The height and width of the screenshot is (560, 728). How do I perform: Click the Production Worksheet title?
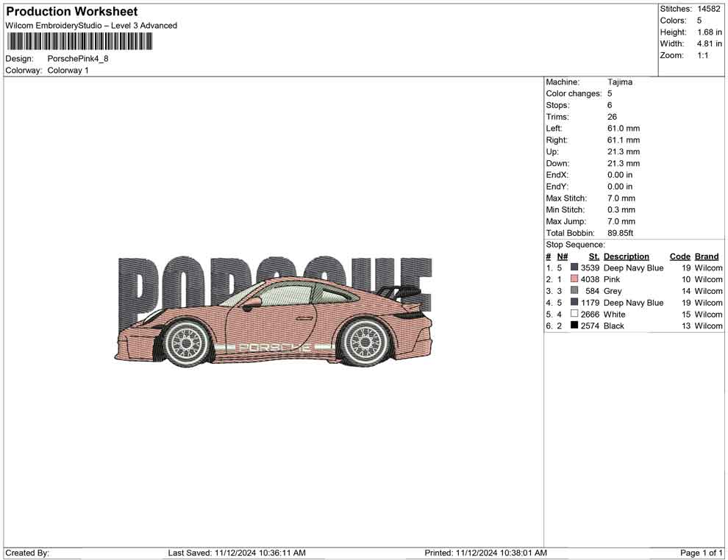tap(71, 11)
